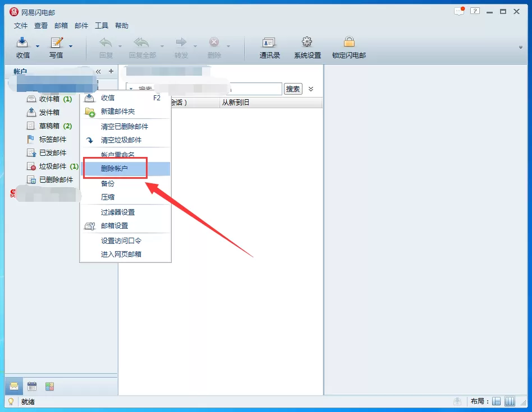This screenshot has width=532, height=412.
Task: Select 草稿箱 drafts folder
Action: tap(49, 126)
